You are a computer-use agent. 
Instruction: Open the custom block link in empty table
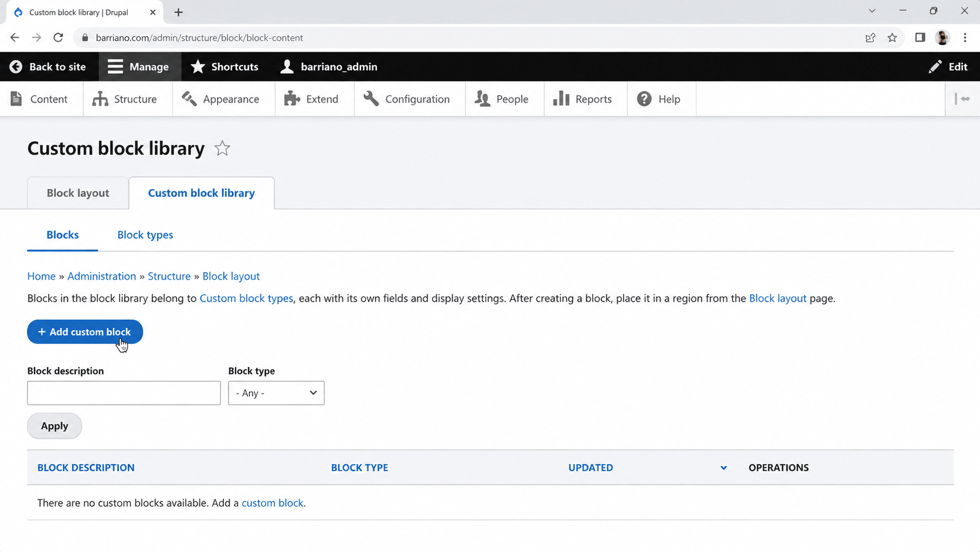pyautogui.click(x=272, y=503)
